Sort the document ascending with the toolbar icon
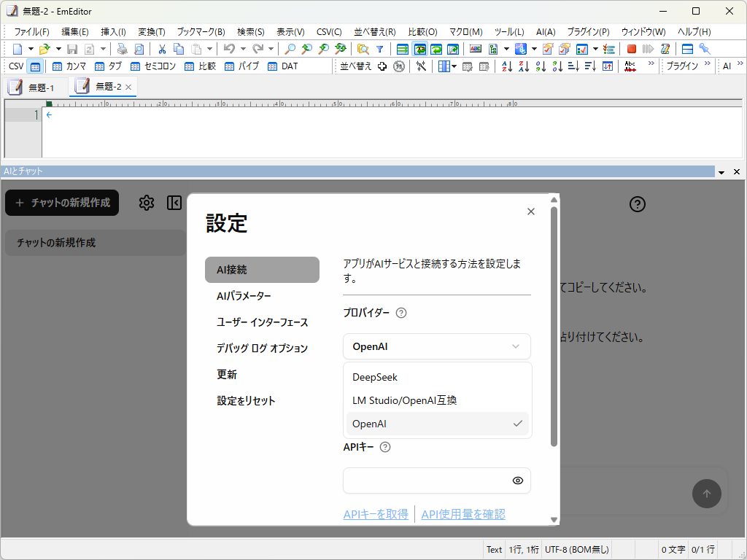 coord(507,66)
